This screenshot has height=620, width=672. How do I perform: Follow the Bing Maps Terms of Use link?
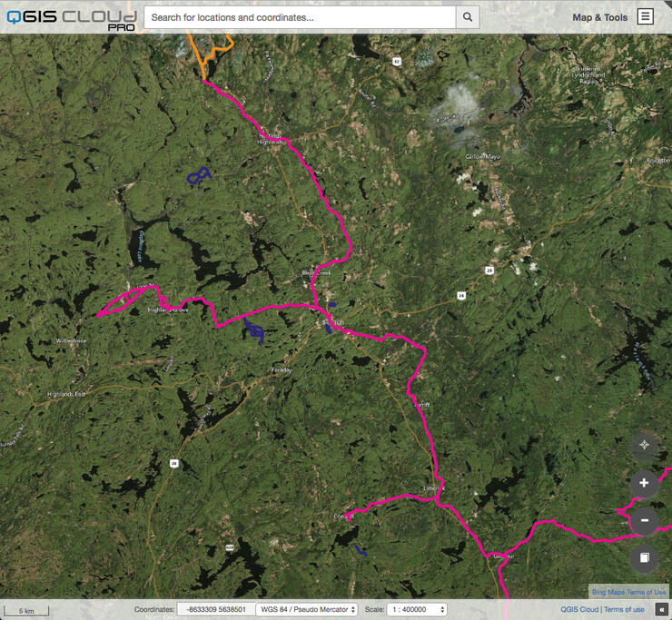click(x=629, y=591)
